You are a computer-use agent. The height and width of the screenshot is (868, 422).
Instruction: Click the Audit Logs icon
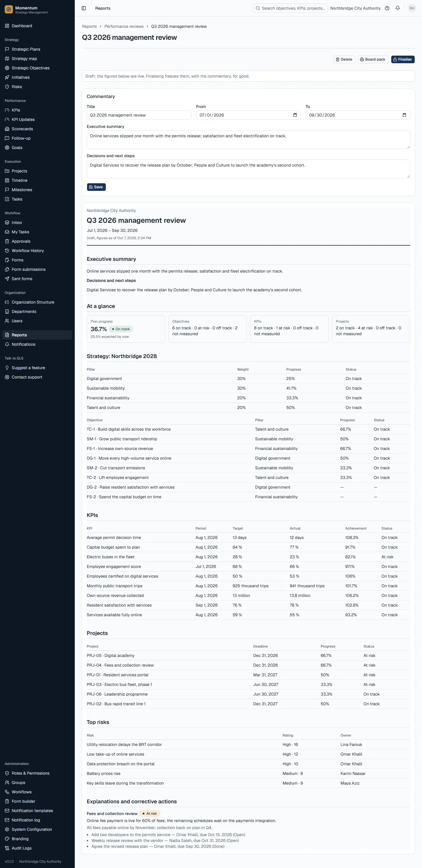click(x=7, y=848)
